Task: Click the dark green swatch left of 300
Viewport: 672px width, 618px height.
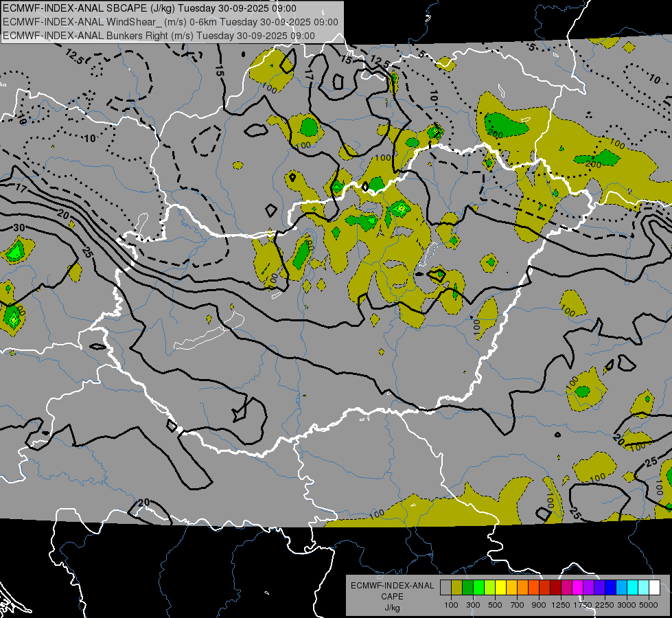Action: click(x=467, y=587)
